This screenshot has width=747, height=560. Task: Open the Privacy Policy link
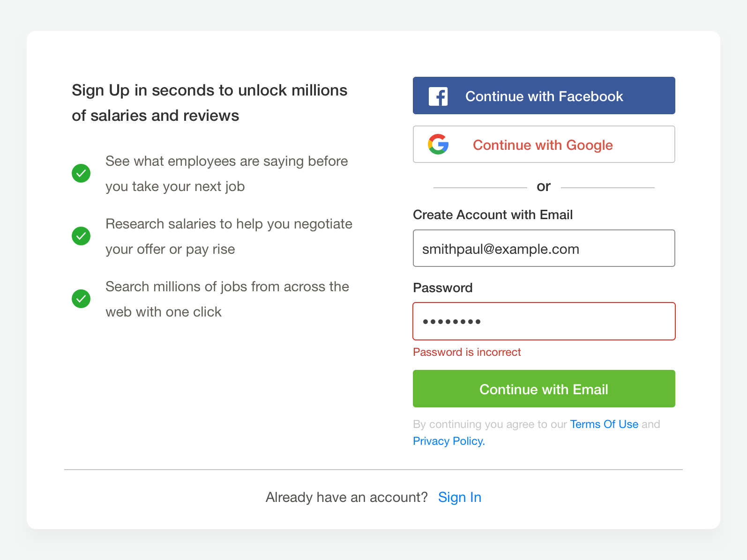(x=448, y=441)
